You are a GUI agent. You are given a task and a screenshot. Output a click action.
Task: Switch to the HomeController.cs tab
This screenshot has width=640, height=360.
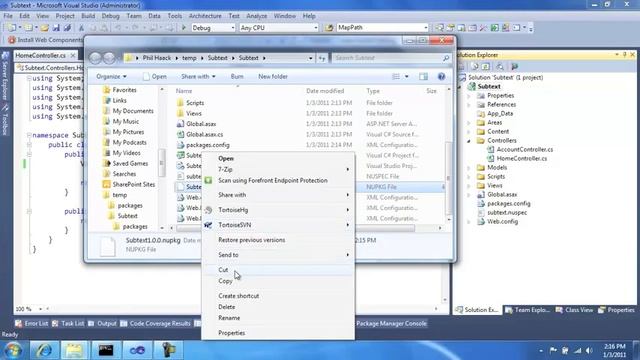tap(40, 55)
